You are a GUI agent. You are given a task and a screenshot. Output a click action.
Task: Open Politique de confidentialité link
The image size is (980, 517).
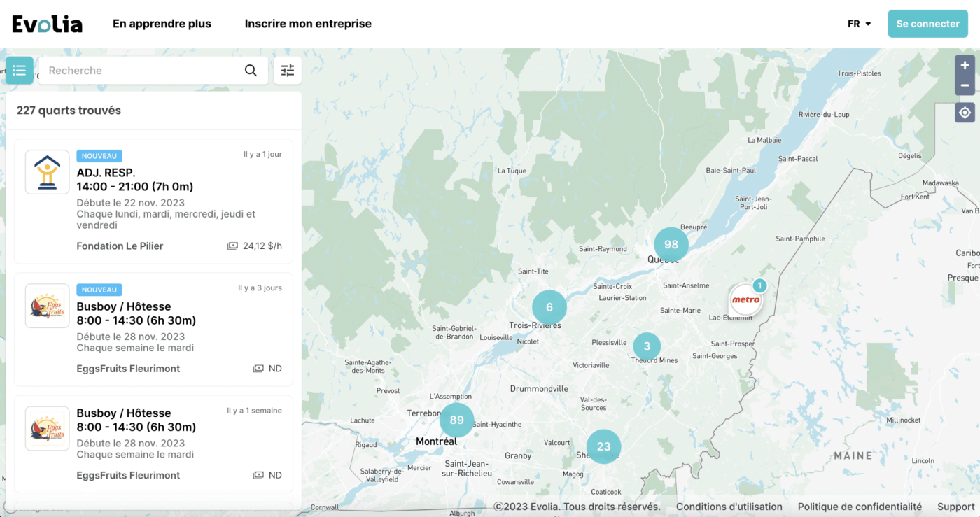coord(860,507)
